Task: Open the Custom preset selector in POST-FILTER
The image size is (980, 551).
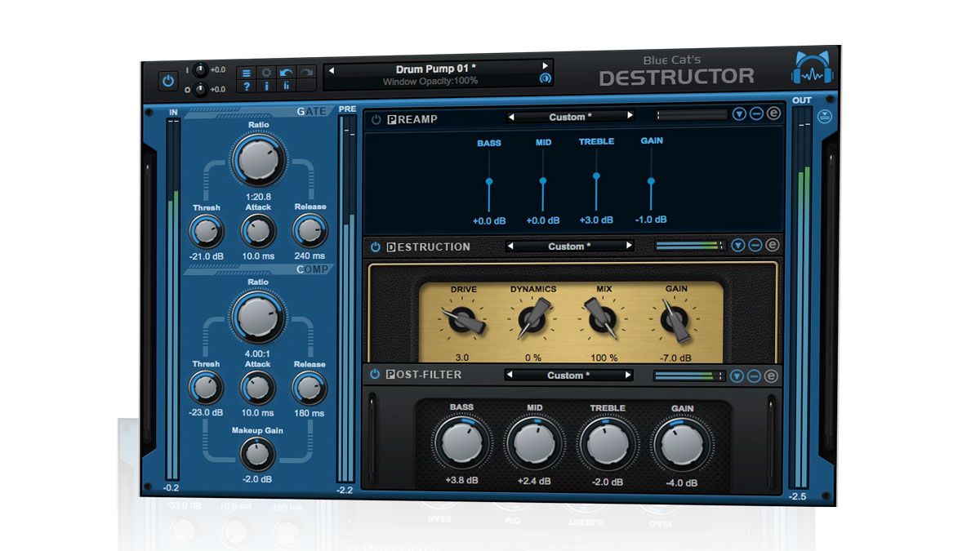Action: tap(570, 375)
